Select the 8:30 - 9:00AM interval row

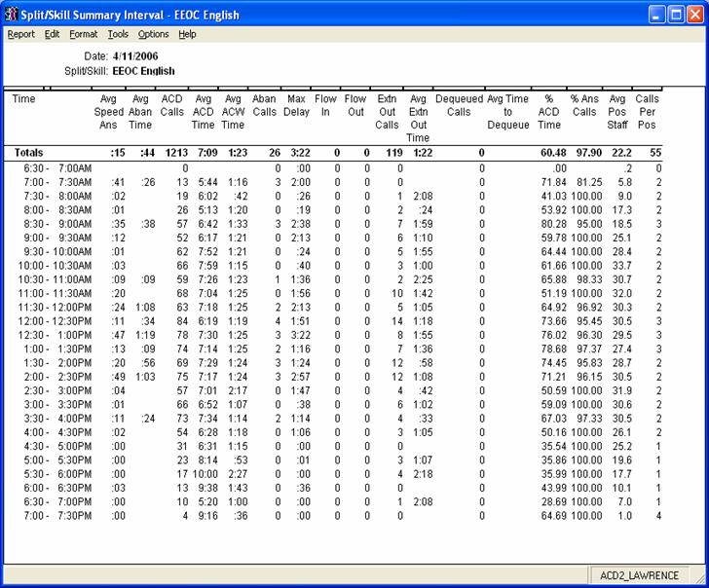click(x=332, y=224)
